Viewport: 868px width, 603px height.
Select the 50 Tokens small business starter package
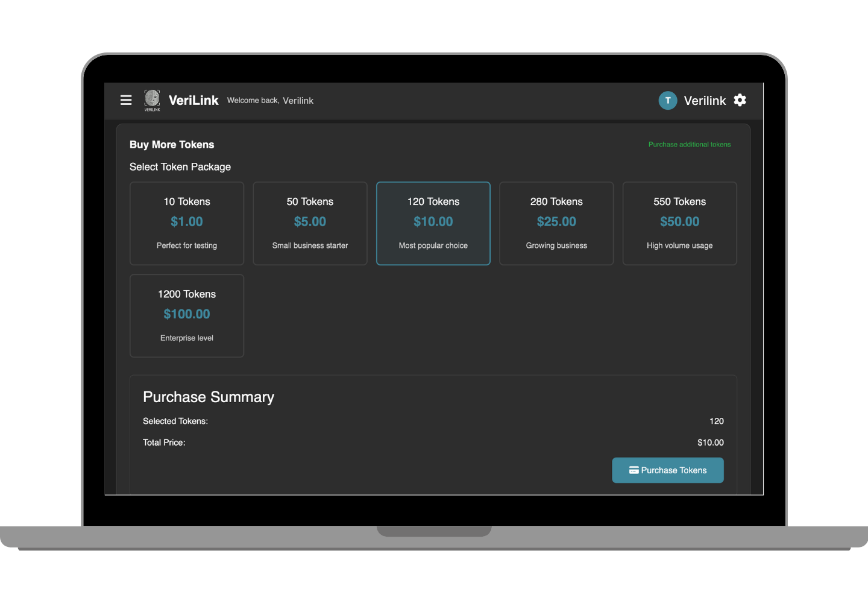pos(310,223)
